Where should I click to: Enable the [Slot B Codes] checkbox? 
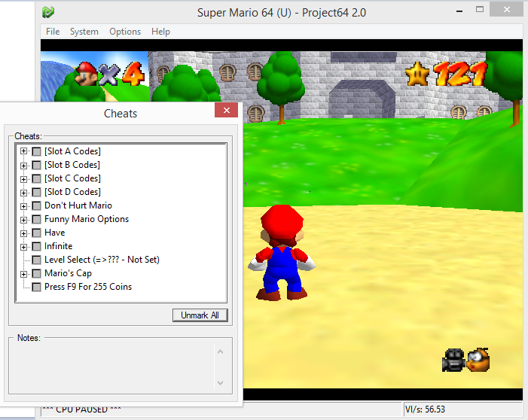(x=36, y=165)
